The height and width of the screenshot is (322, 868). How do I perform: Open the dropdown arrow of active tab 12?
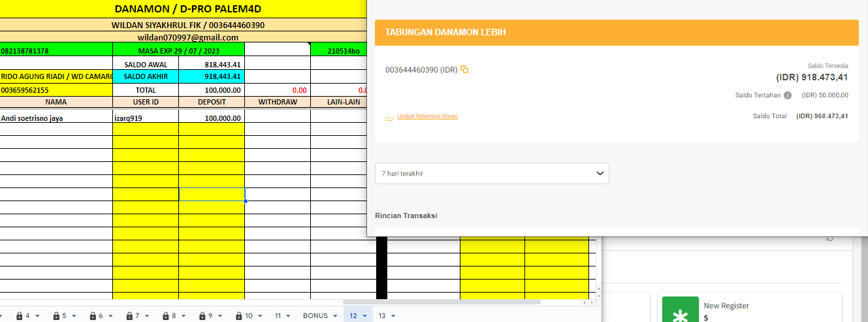(364, 316)
